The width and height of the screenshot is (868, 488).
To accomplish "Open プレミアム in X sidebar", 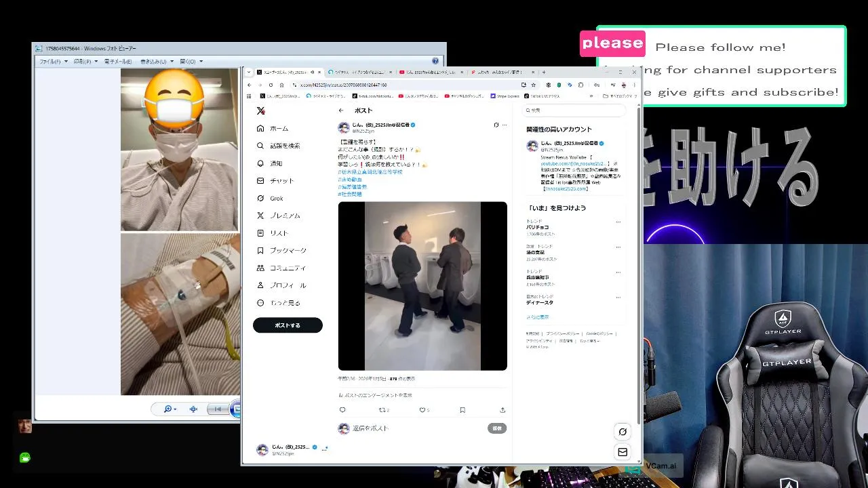I will click(278, 216).
